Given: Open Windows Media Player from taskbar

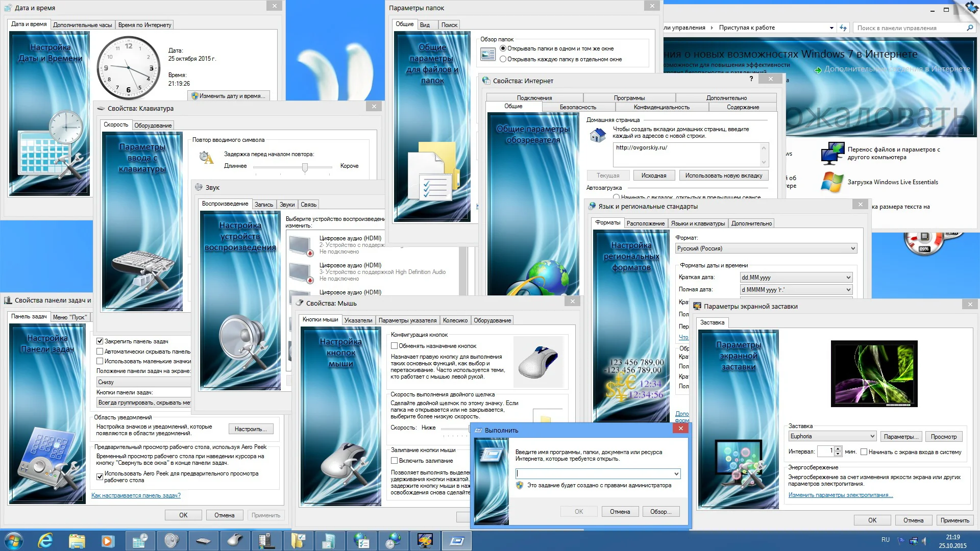Looking at the screenshot, I should tap(108, 540).
